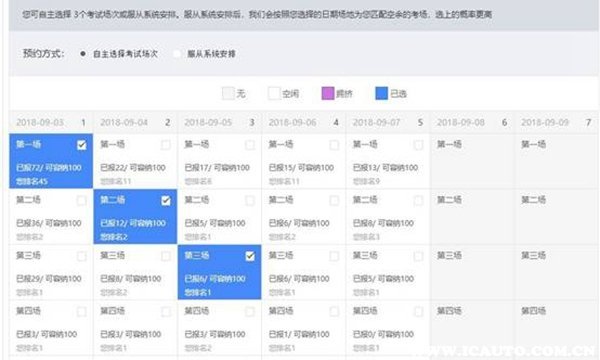600x360 pixels.
Task: Click the 空闲 legend box
Action: 274,93
